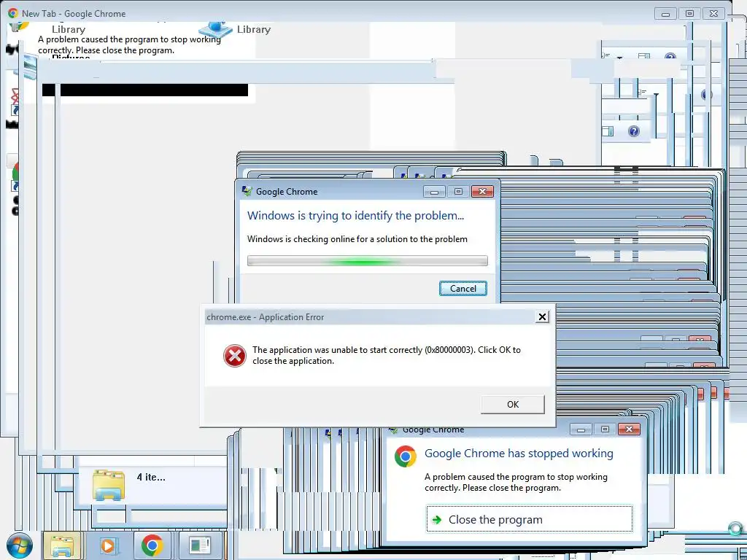
Task: Minimize the 'Windows is trying to identify' dialog
Action: pos(435,192)
